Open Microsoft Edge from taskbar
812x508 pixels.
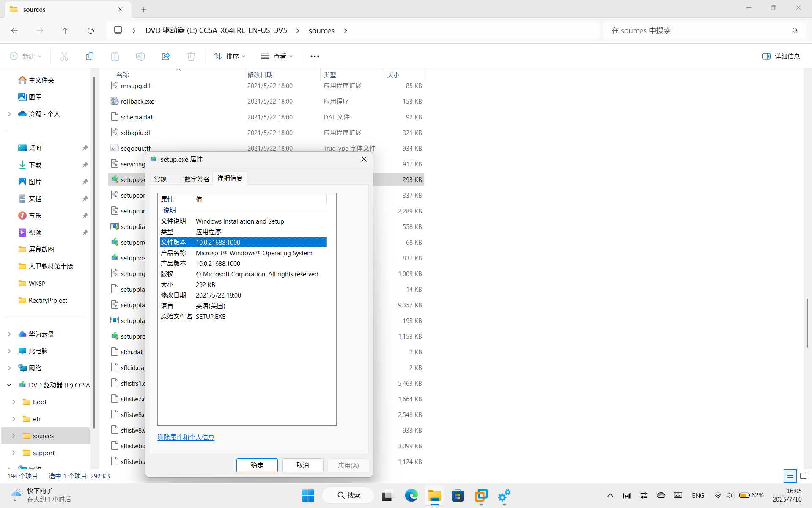[x=411, y=495]
